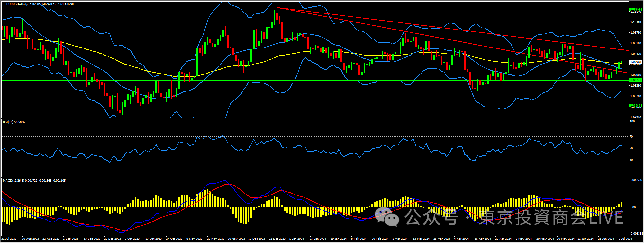The image size is (644, 243).
Task: Click the green 1.11238 price level tag
Action: (x=636, y=10)
